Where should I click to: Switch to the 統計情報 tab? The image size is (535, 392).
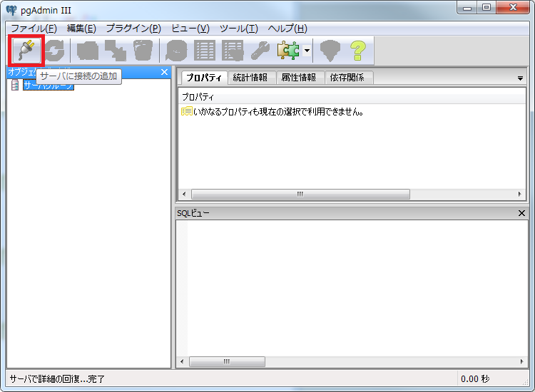(x=250, y=78)
